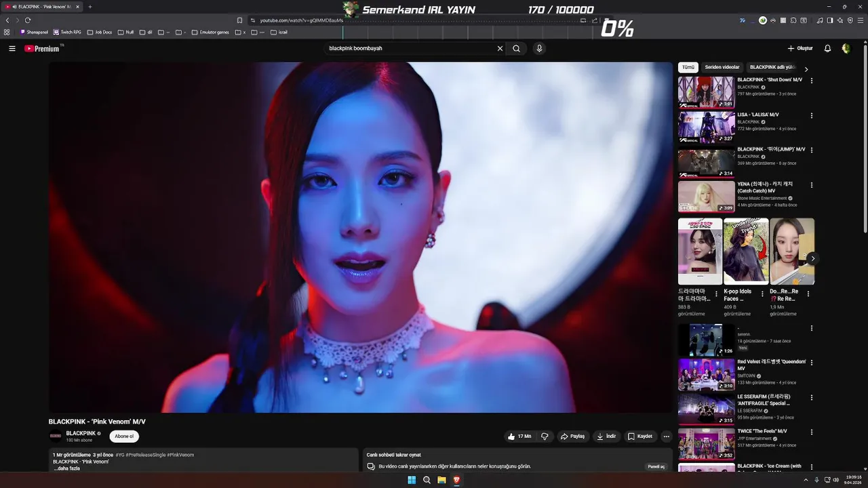Click the magnifier search button
Screen dimensions: 868x488
(x=517, y=49)
